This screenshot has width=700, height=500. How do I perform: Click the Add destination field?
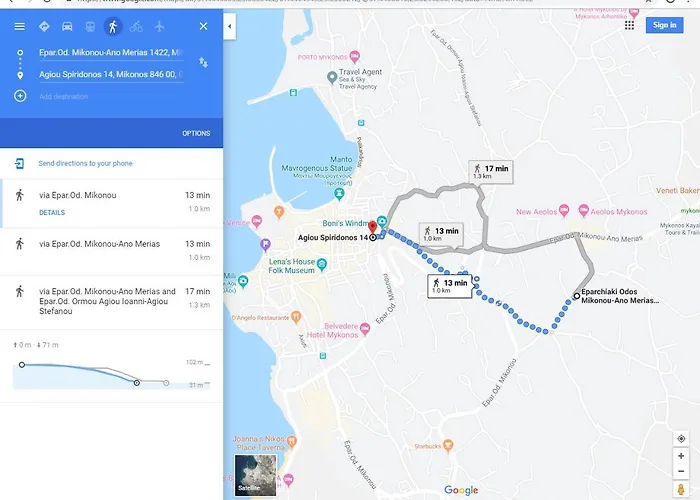point(63,96)
